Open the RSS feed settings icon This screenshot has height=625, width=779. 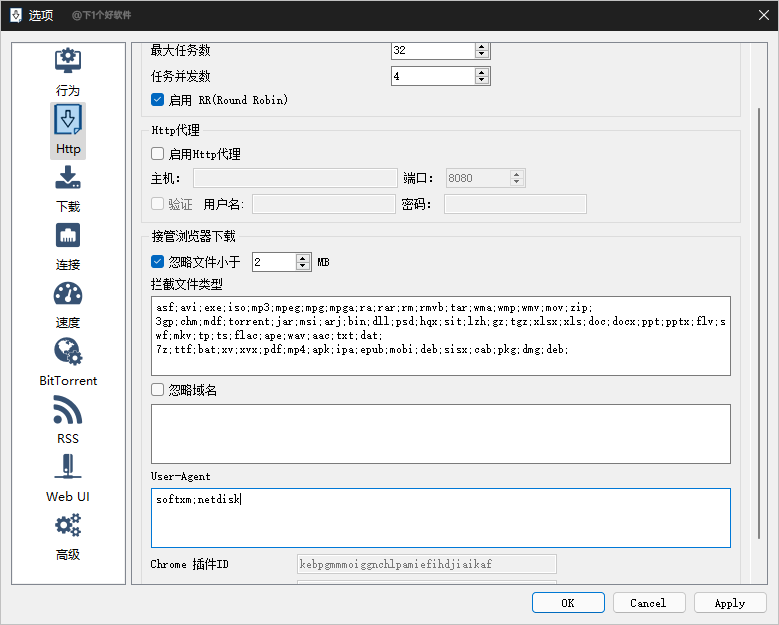(68, 409)
